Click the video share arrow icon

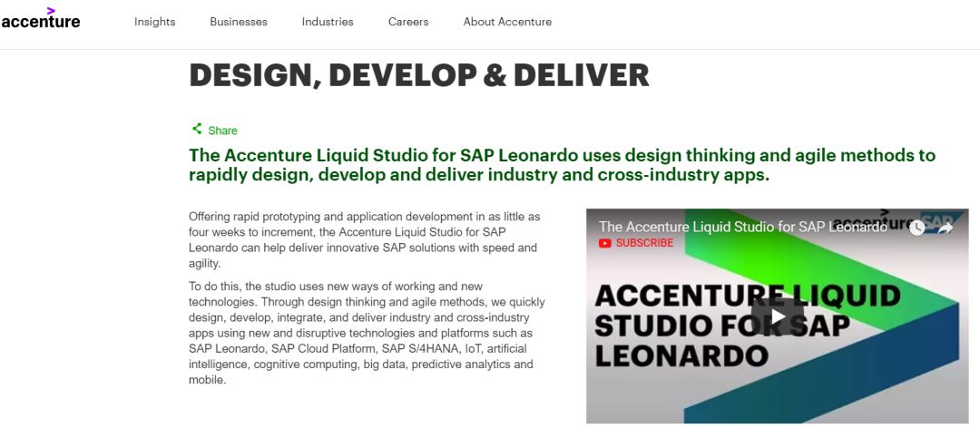click(945, 228)
